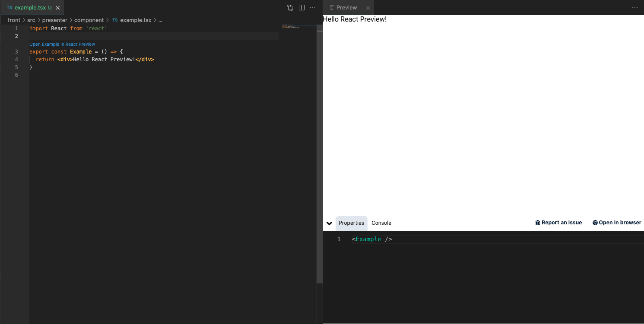Click the list icon on the Preview tab
644x324 pixels.
(333, 7)
